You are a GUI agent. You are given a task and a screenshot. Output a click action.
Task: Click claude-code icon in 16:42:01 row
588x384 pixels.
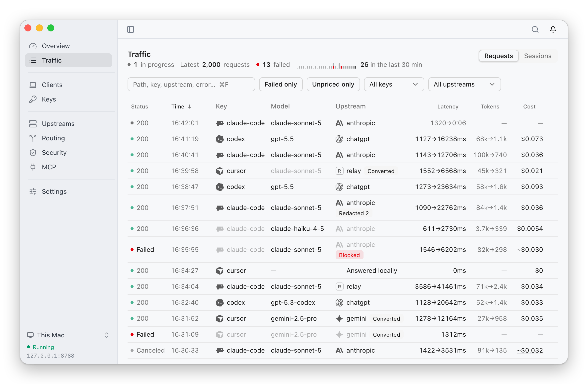click(220, 123)
